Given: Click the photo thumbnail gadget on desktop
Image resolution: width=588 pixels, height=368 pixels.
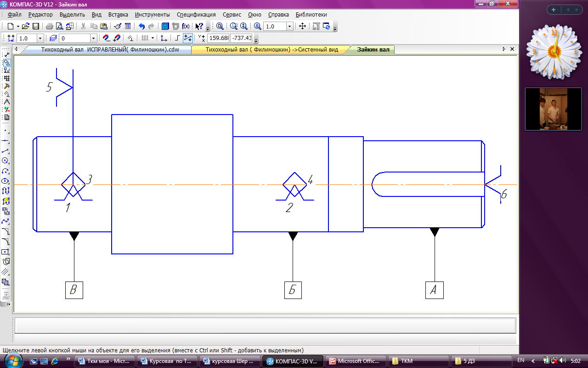Looking at the screenshot, I should click(x=553, y=109).
